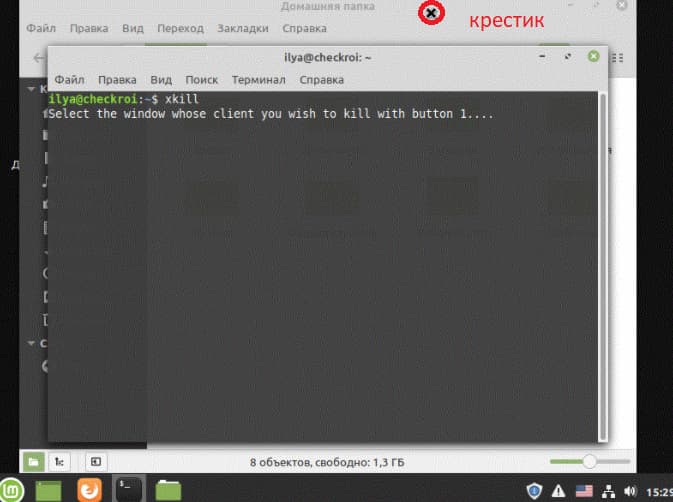Open the Переход menu in file manager

click(180, 28)
